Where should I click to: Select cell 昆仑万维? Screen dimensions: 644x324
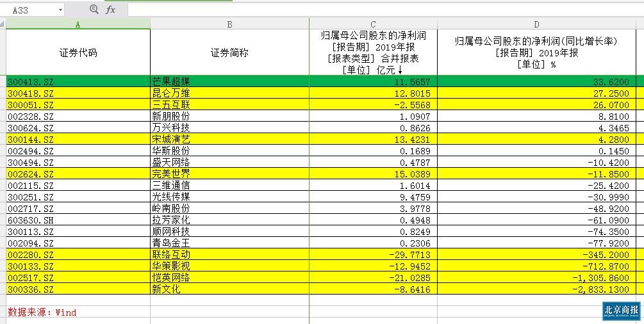tap(229, 93)
